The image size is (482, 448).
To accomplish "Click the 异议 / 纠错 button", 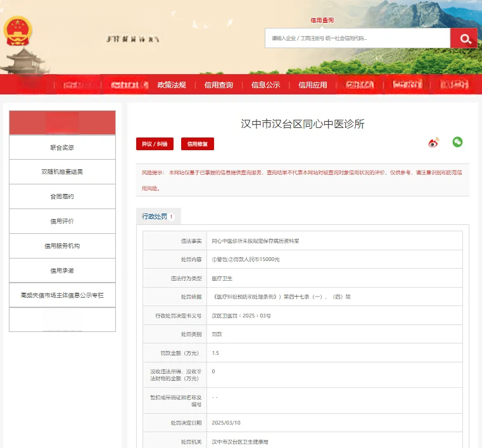I will (x=155, y=144).
